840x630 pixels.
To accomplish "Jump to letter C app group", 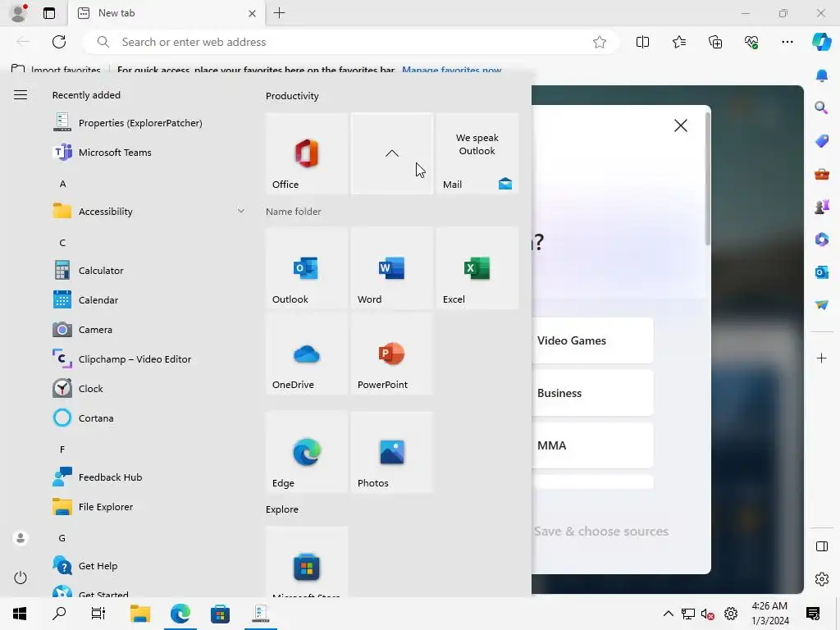I will (62, 243).
